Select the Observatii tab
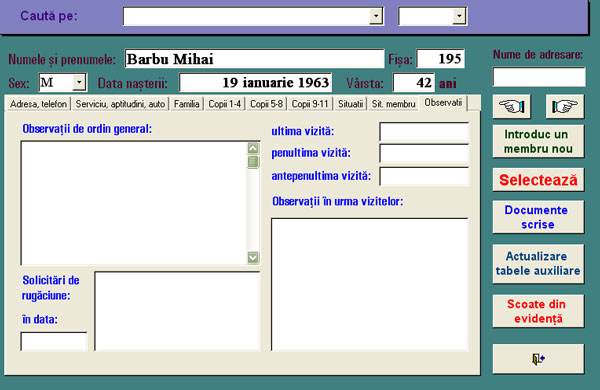Viewport: 600px width, 390px height. 443,103
